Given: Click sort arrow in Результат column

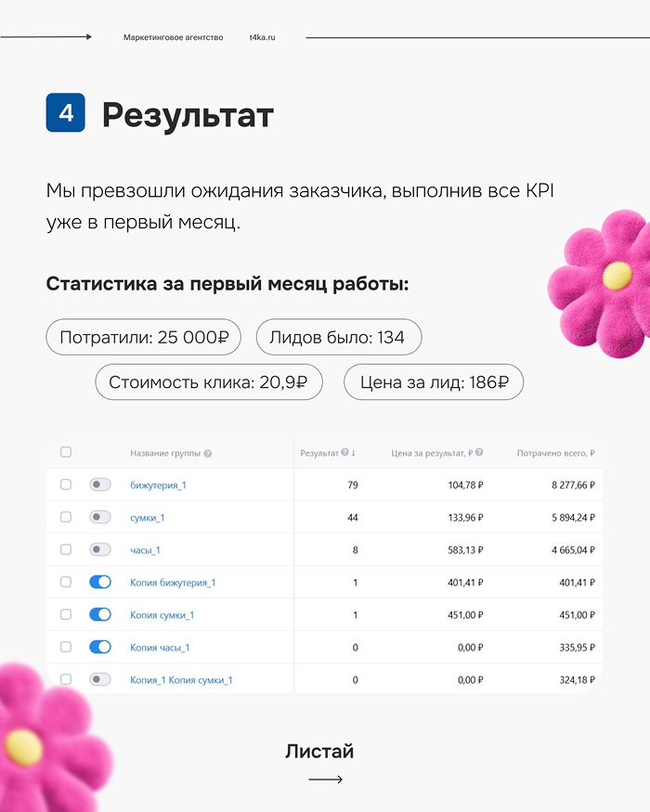Looking at the screenshot, I should [354, 453].
